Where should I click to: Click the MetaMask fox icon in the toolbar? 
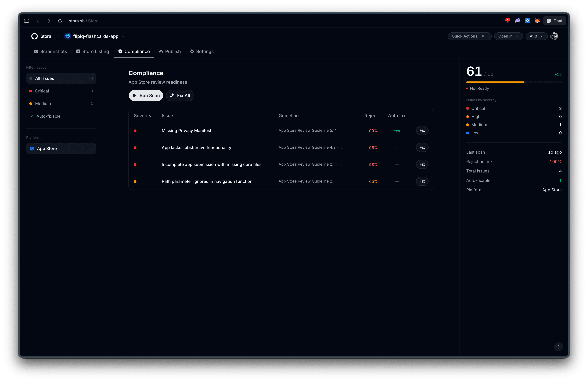pyautogui.click(x=537, y=21)
